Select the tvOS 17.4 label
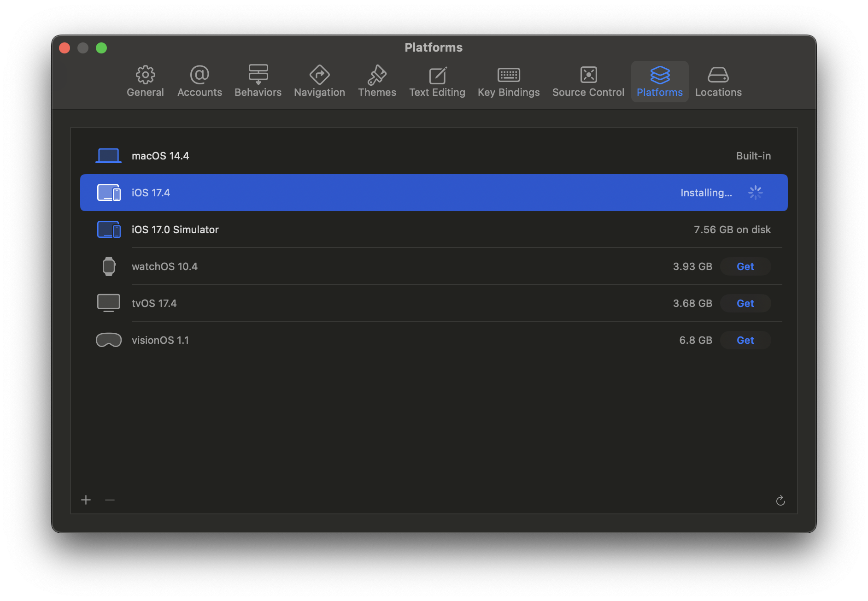Image resolution: width=868 pixels, height=601 pixels. [x=154, y=303]
